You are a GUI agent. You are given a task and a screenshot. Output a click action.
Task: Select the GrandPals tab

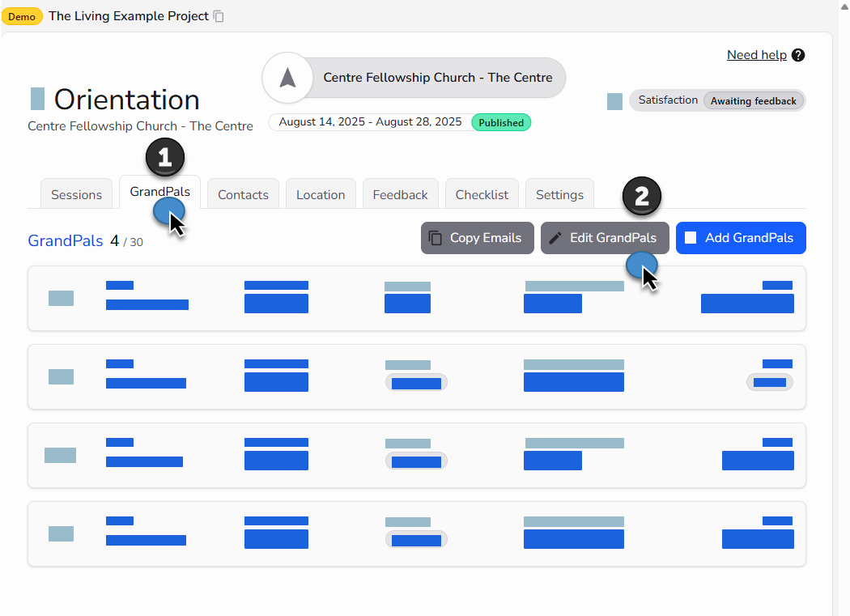[160, 192]
